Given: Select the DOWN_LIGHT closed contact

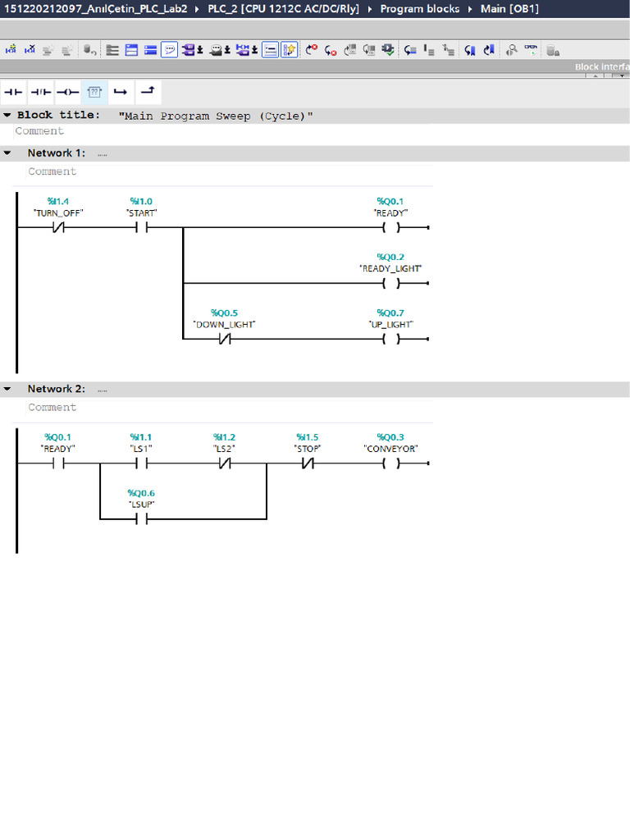Looking at the screenshot, I should (225, 339).
